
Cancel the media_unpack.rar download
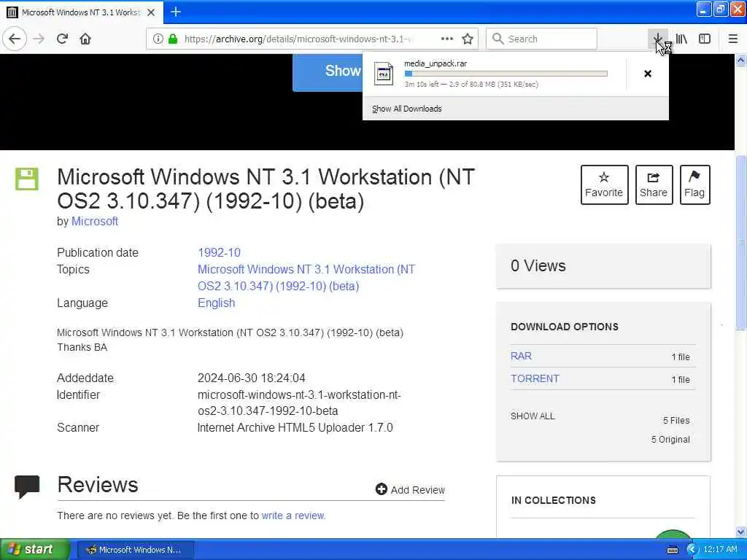point(648,74)
